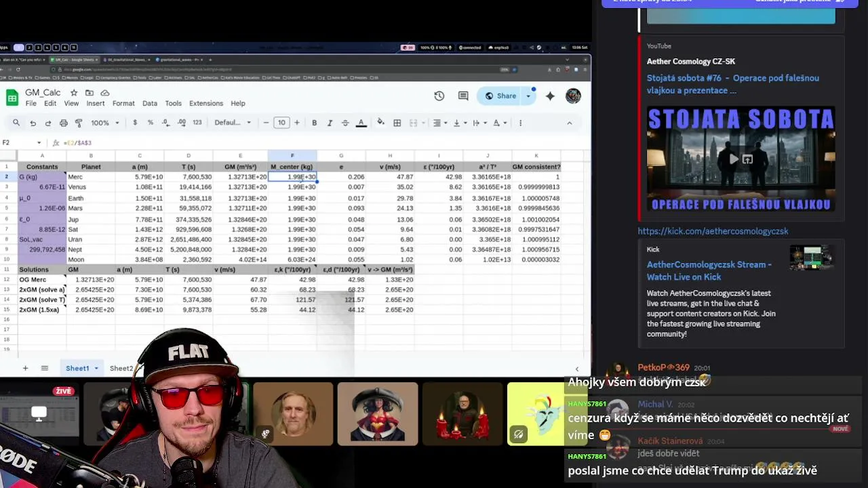Open the text color picker
Viewport: 868px width, 488px height.
(x=361, y=123)
